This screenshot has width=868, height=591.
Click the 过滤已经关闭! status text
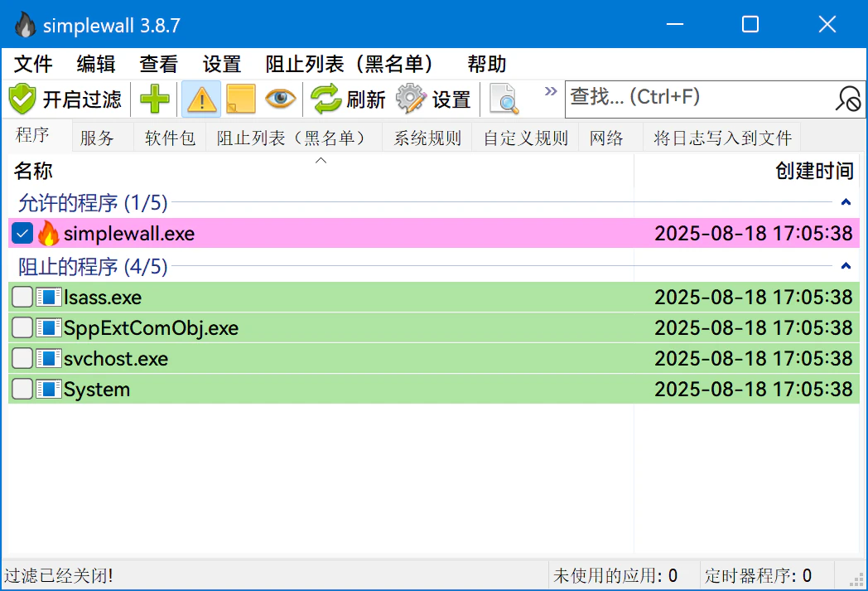tap(58, 575)
